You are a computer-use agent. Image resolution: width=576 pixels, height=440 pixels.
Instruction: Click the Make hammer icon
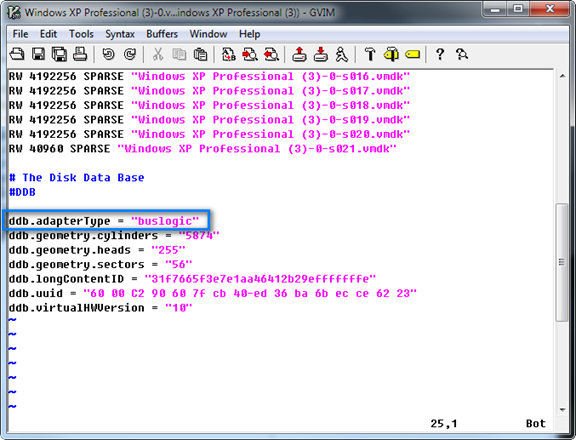[x=370, y=54]
